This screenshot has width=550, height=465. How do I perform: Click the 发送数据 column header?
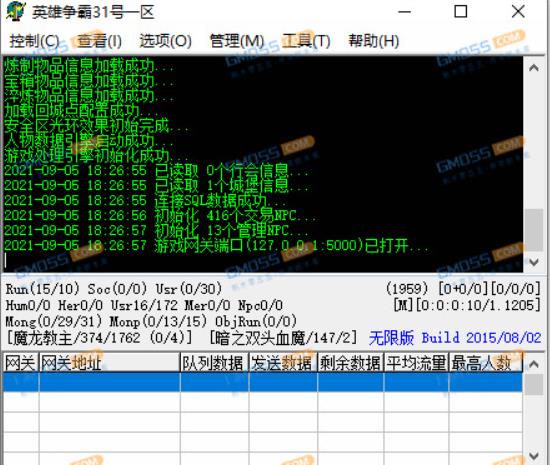click(283, 363)
